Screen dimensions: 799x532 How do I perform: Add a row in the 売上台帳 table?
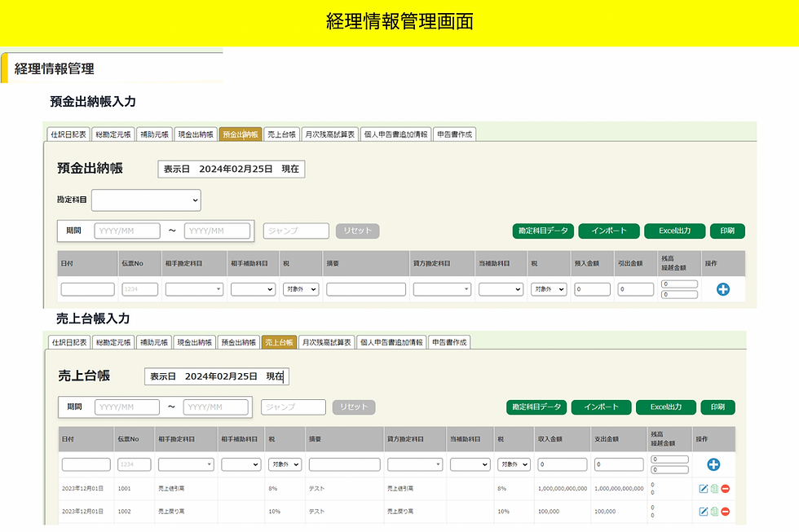click(713, 464)
